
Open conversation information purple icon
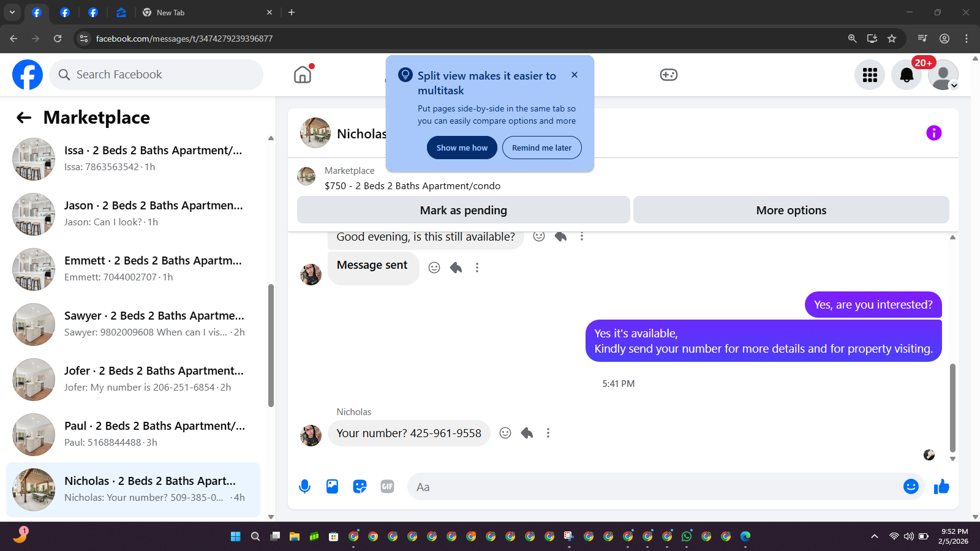933,133
